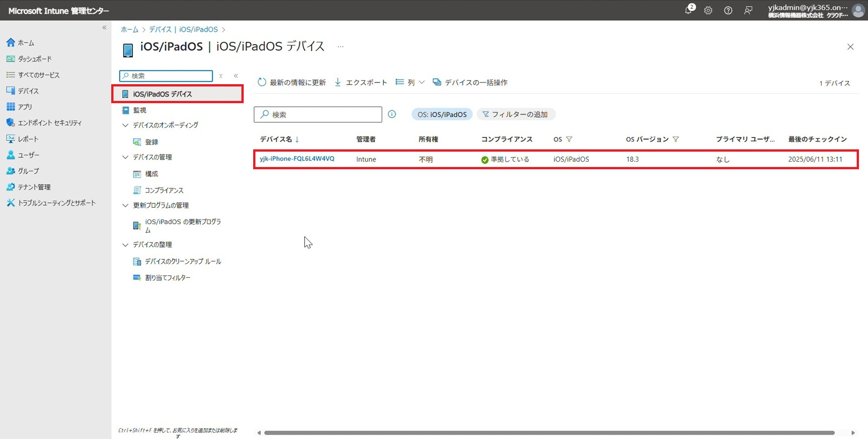Click the OS column filter icon
The width and height of the screenshot is (868, 439).
coord(569,139)
